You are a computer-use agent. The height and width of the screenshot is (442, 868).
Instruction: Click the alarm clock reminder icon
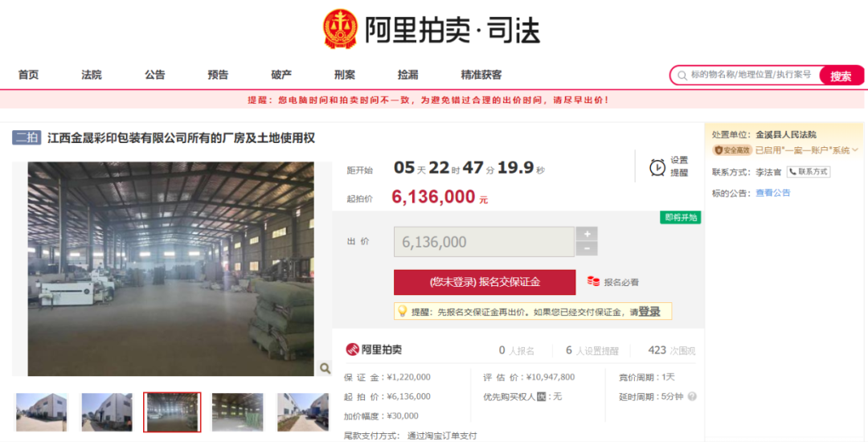[x=657, y=167]
